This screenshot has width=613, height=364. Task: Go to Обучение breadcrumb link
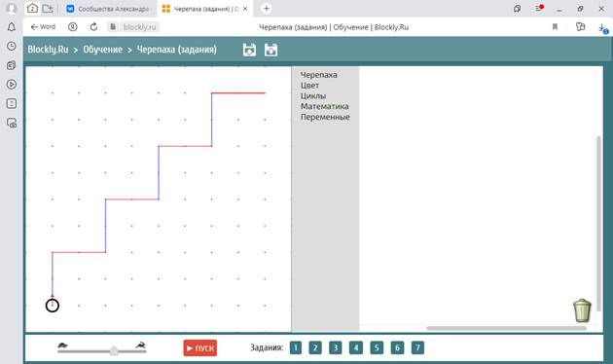[103, 50]
